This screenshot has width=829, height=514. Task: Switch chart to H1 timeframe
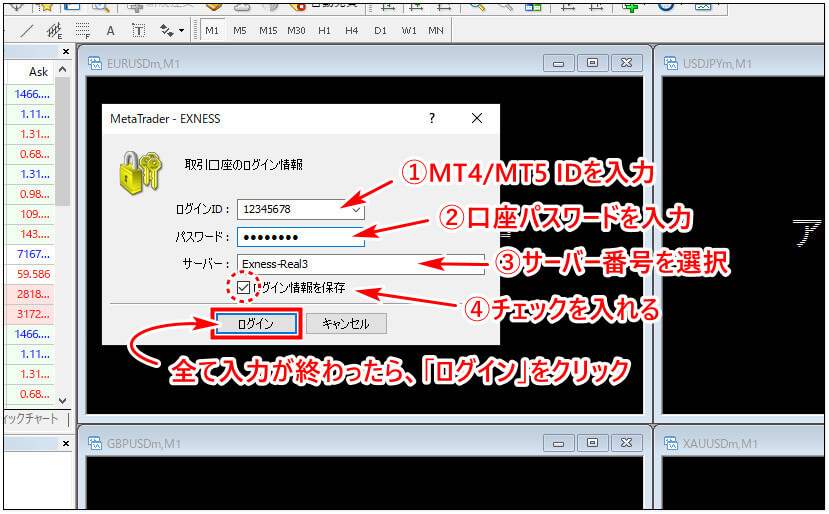pos(324,31)
